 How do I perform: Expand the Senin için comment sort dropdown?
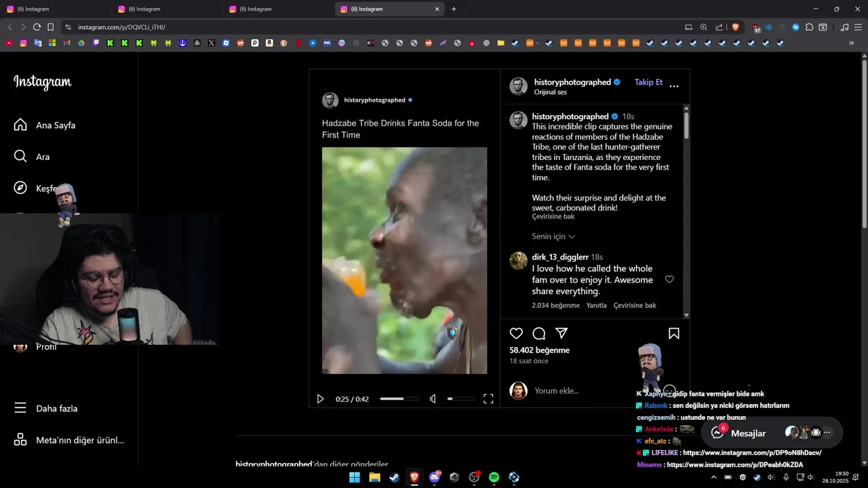pos(553,237)
